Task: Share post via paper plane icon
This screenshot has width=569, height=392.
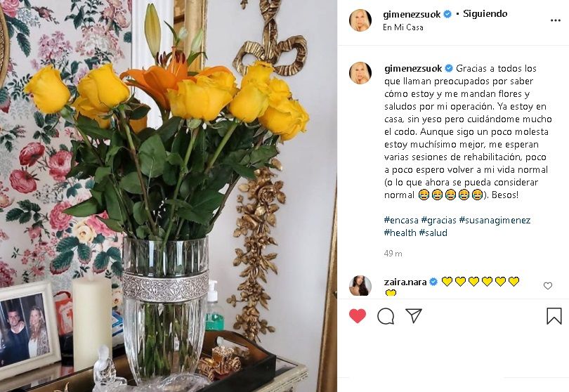Action: pos(413,316)
